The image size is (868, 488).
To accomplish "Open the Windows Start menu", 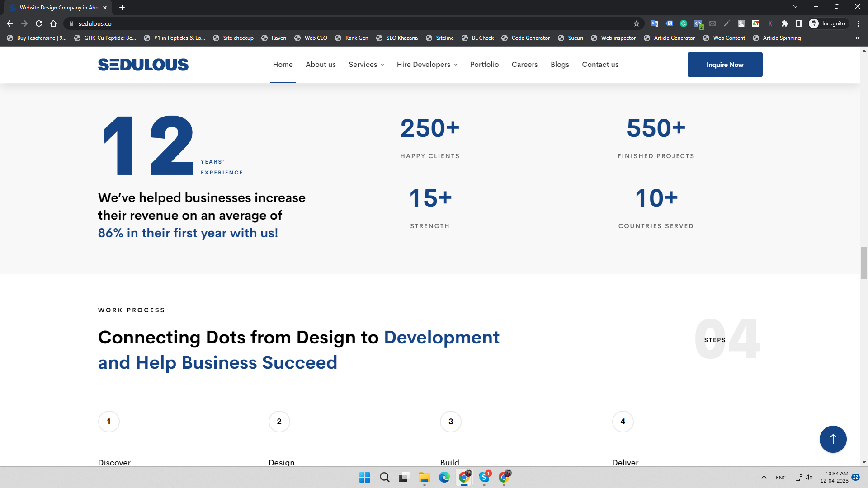I will click(x=364, y=477).
